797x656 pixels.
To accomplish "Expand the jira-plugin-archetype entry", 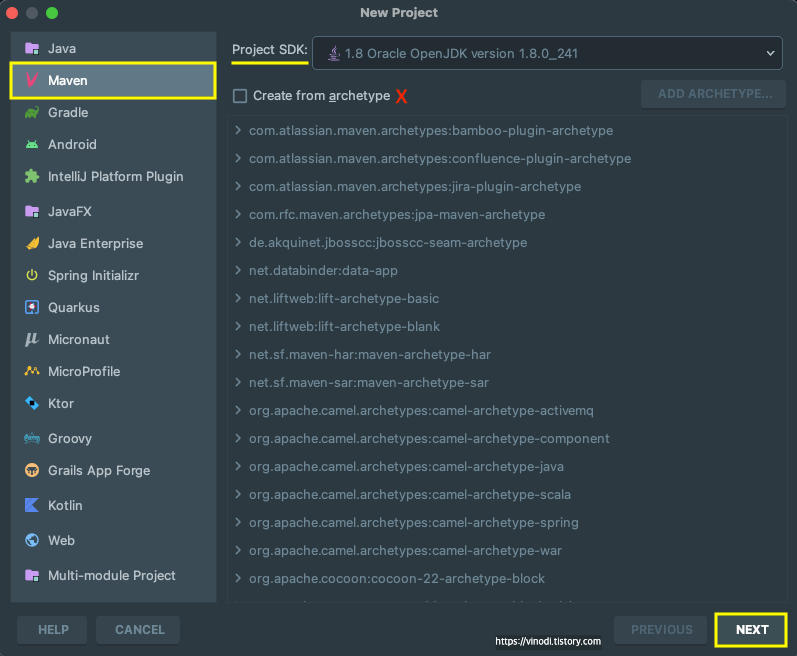I will click(x=238, y=186).
